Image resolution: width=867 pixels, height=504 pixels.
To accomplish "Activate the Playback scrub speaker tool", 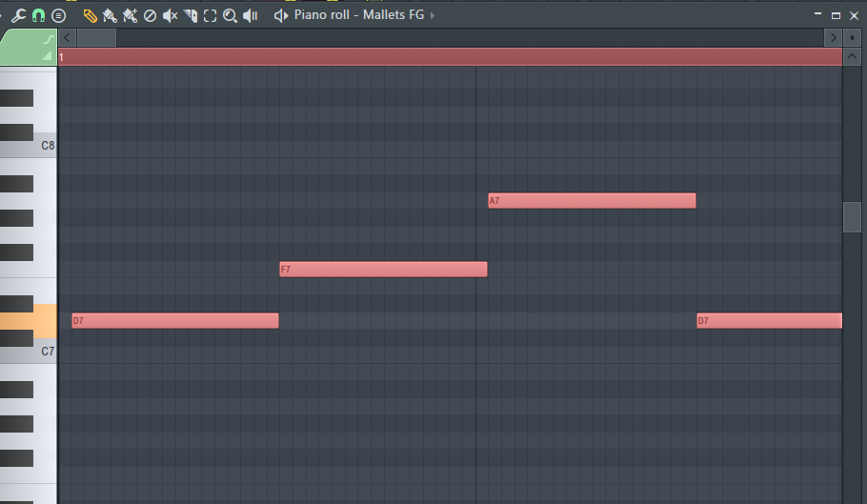I will click(251, 15).
